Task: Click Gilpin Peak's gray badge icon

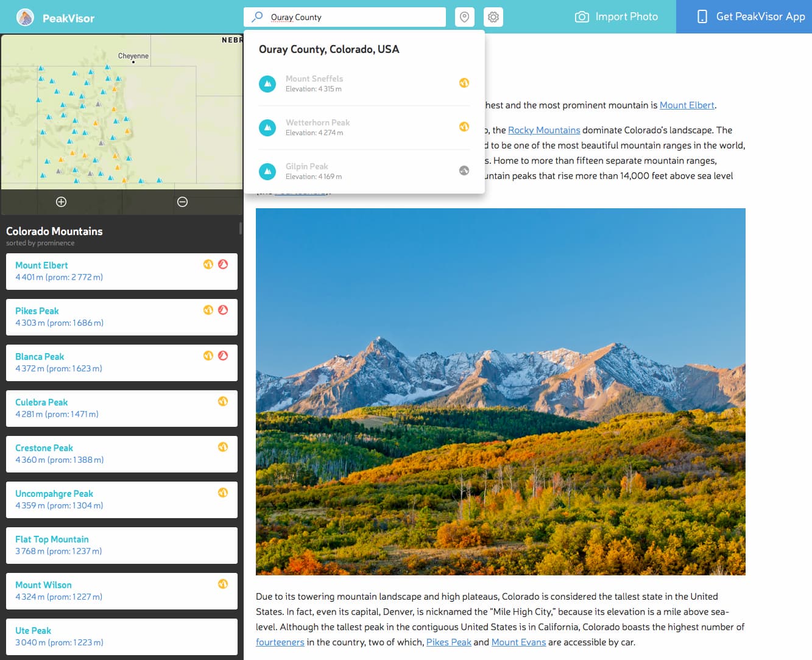Action: tap(464, 170)
